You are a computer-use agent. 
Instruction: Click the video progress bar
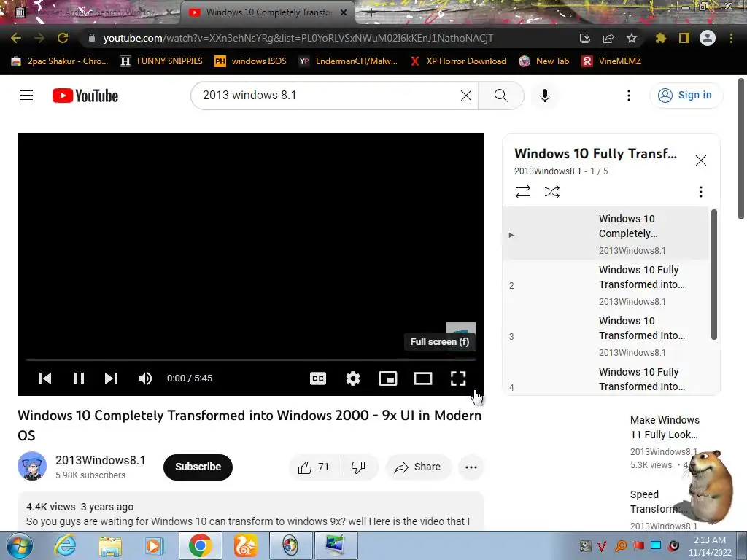[x=251, y=360]
